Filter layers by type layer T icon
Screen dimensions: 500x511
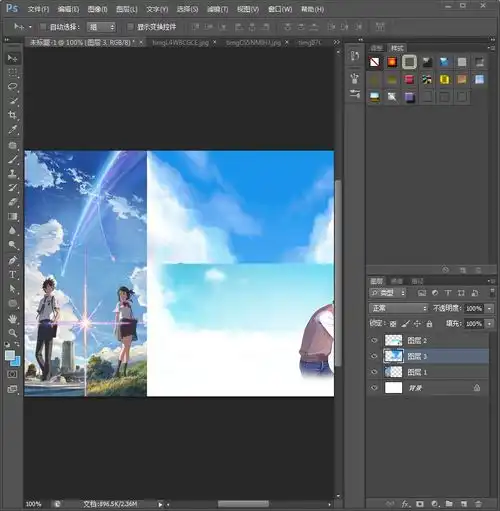[x=448, y=293]
